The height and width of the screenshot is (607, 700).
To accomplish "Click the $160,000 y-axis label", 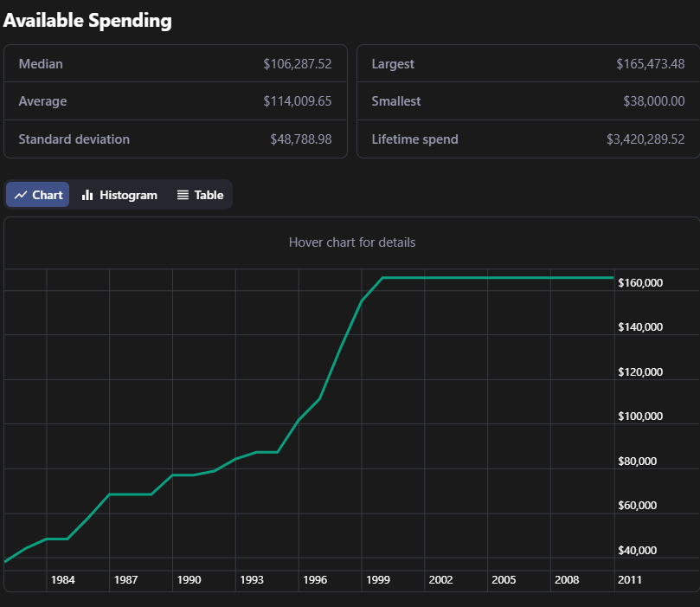I will (x=640, y=283).
